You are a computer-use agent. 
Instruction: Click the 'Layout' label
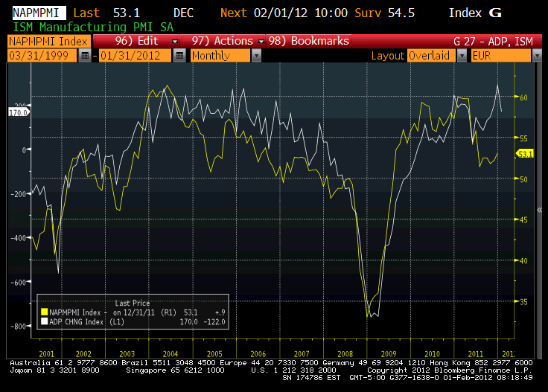point(388,56)
